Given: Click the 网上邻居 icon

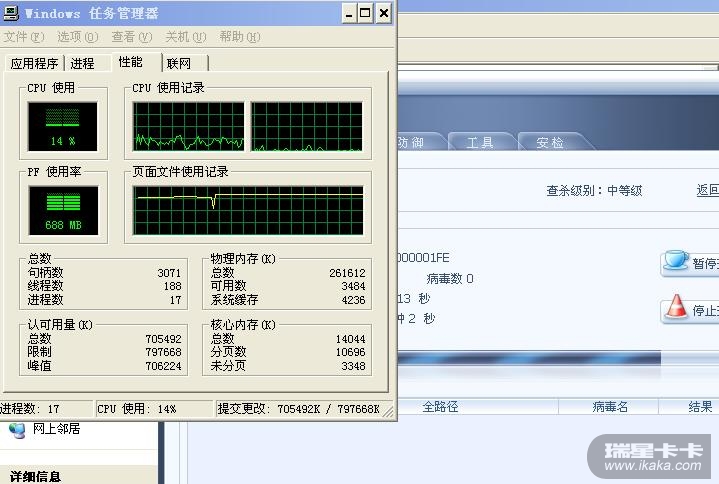Looking at the screenshot, I should click(x=17, y=430).
